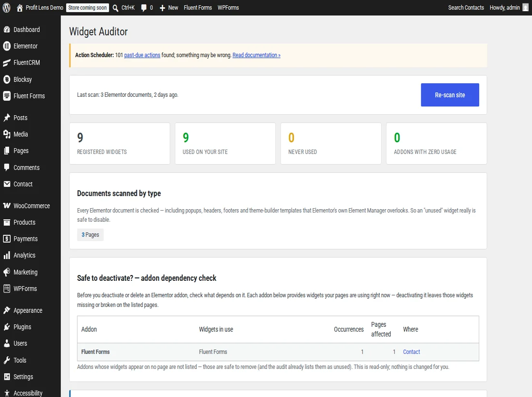This screenshot has height=397, width=532.
Task: Click the plus icon next to New
Action: pyautogui.click(x=162, y=8)
